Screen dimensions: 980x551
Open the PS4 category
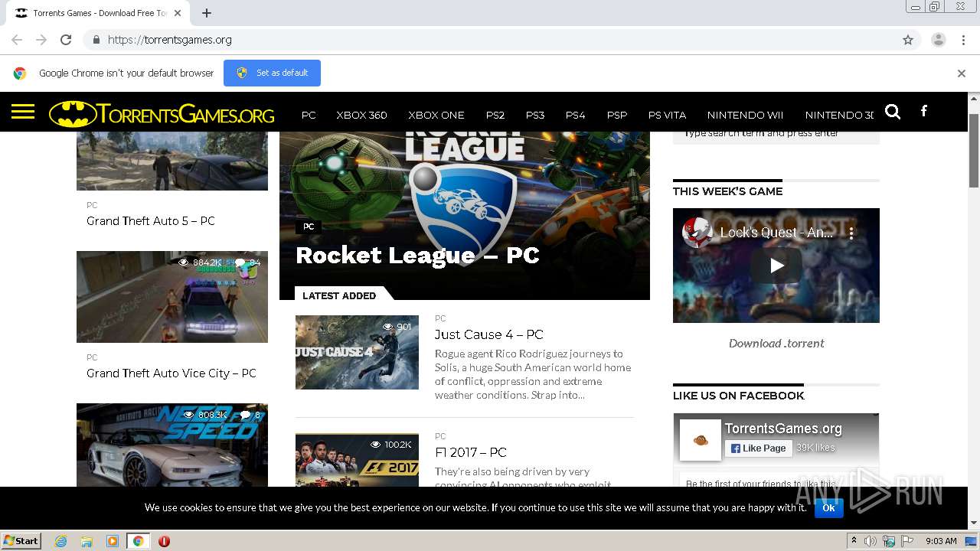(575, 115)
